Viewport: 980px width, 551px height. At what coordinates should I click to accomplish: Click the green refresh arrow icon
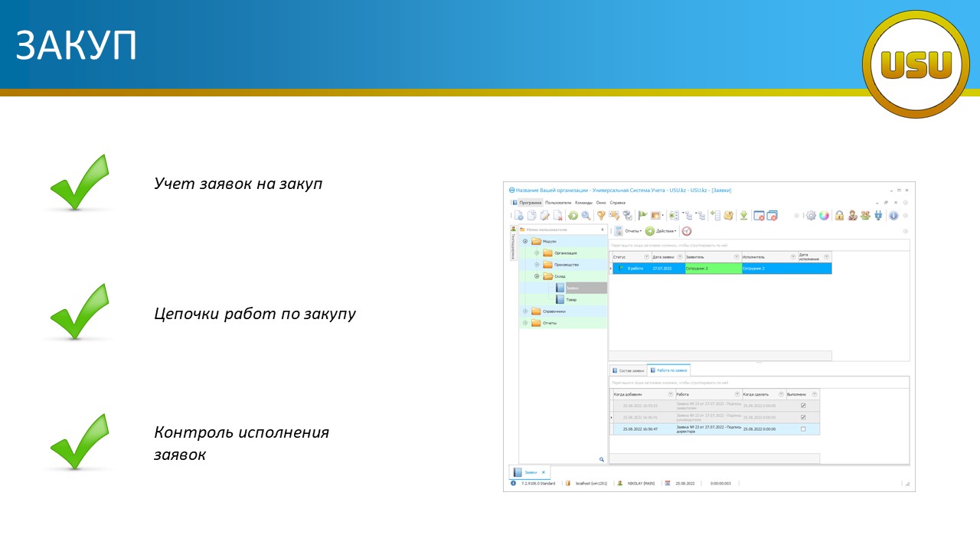click(573, 216)
